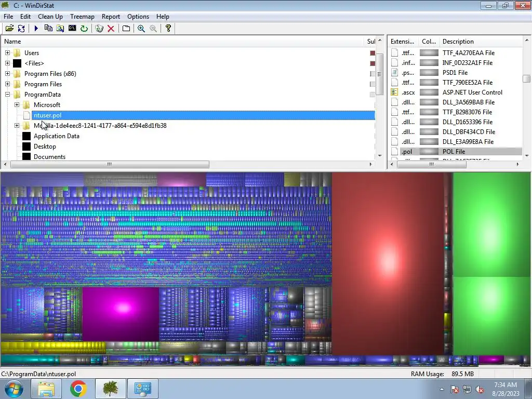
Task: Click the Start orb button
Action: [14, 389]
